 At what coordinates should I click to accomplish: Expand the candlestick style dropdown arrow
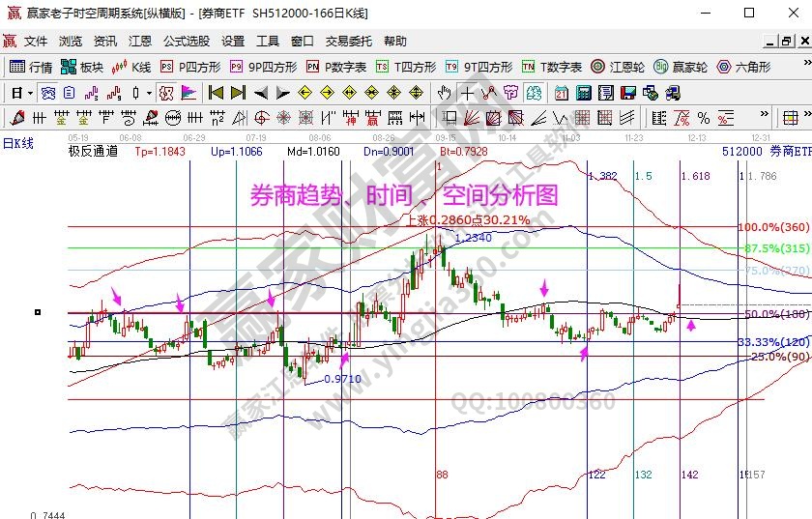148,93
